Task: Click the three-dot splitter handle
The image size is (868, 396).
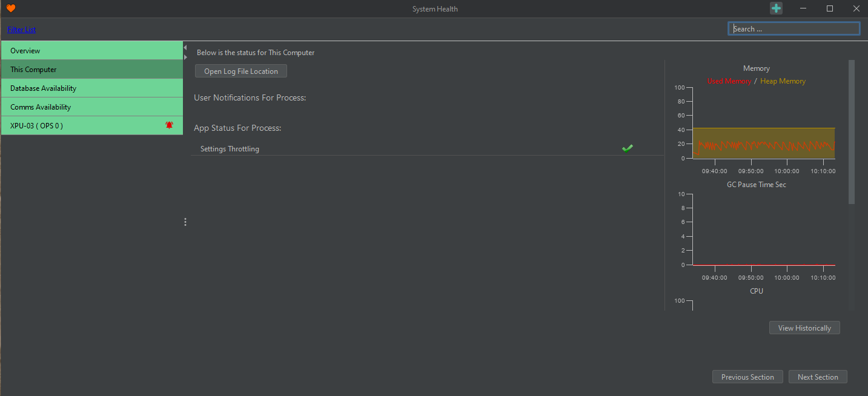Action: coord(185,222)
